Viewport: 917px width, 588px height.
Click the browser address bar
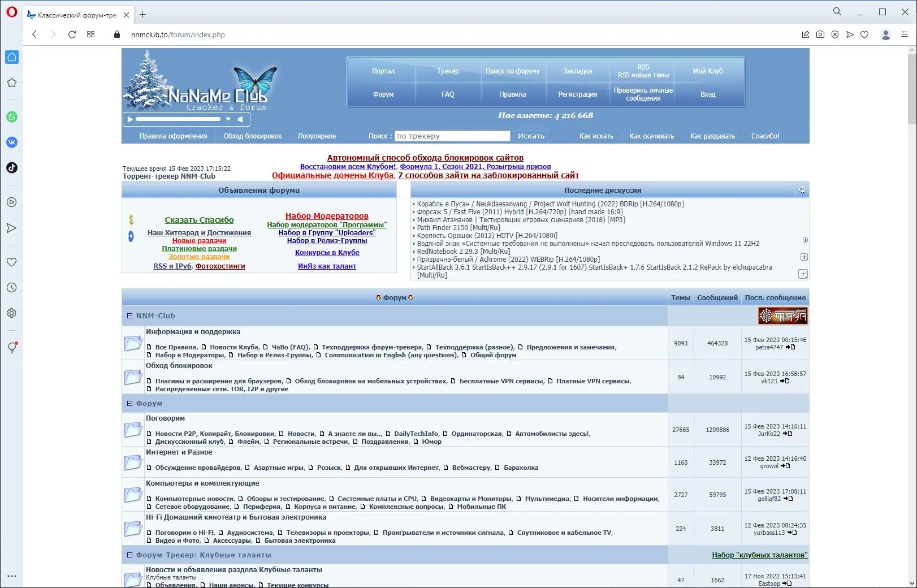click(x=452, y=34)
